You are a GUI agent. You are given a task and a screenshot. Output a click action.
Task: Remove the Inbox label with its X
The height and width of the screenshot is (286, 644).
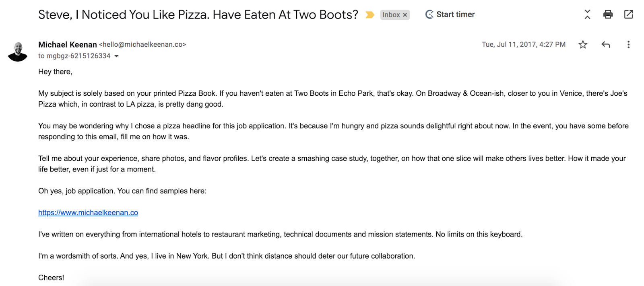(405, 15)
